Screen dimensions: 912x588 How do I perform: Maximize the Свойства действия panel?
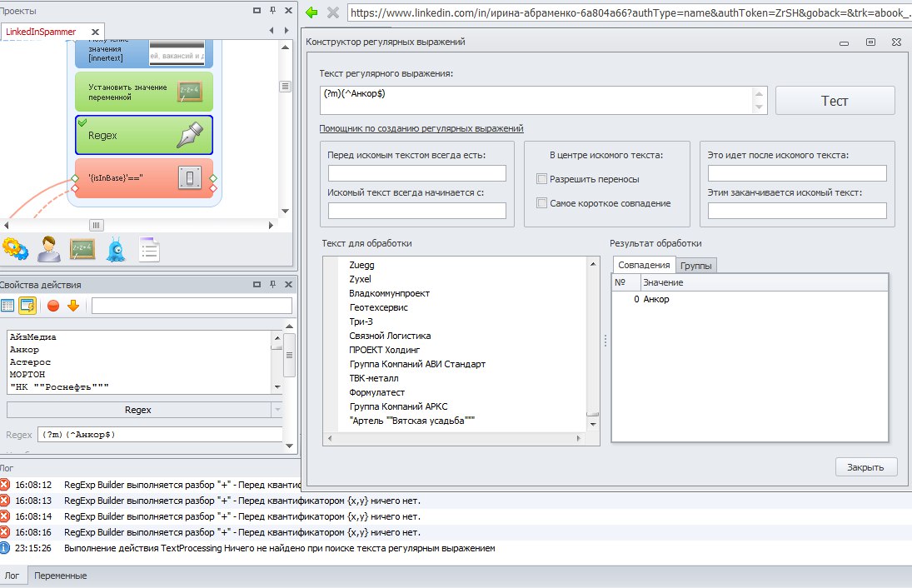(x=257, y=284)
